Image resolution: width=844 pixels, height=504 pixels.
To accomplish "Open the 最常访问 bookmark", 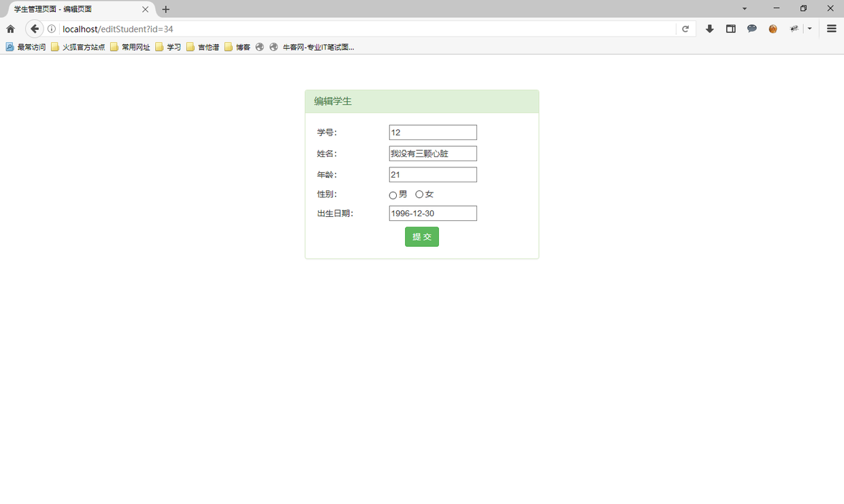I will click(26, 47).
